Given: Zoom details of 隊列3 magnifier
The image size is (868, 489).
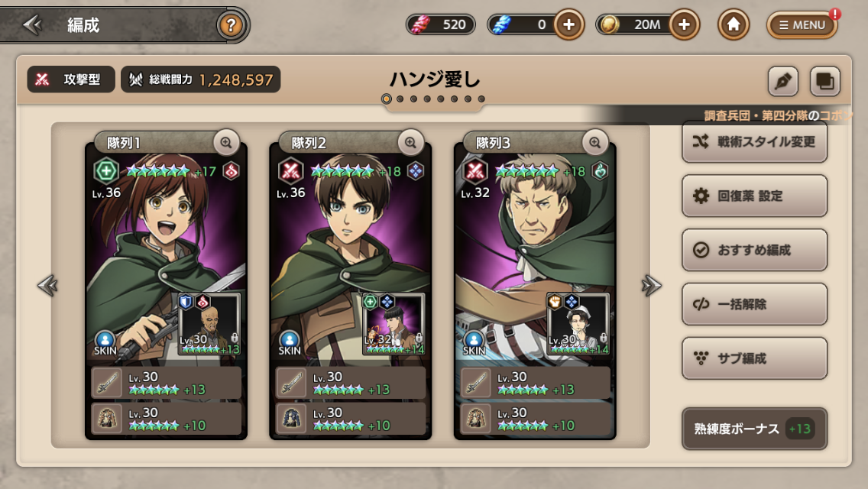Looking at the screenshot, I should click(594, 143).
